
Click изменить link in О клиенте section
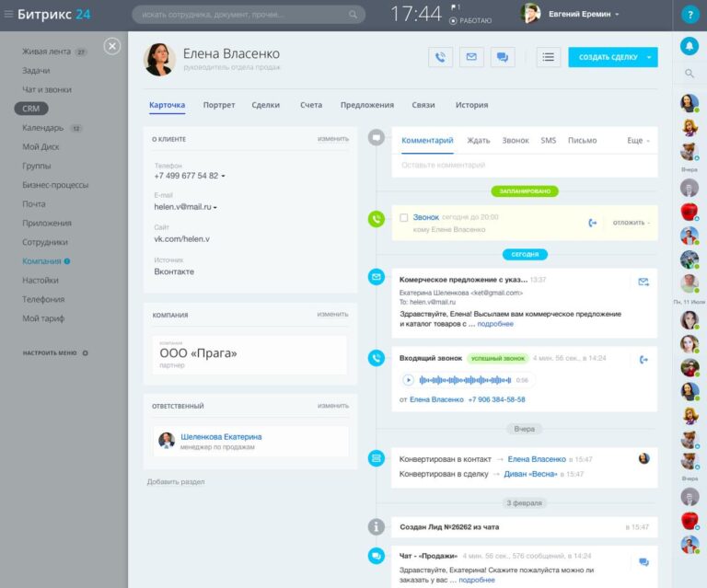click(333, 139)
